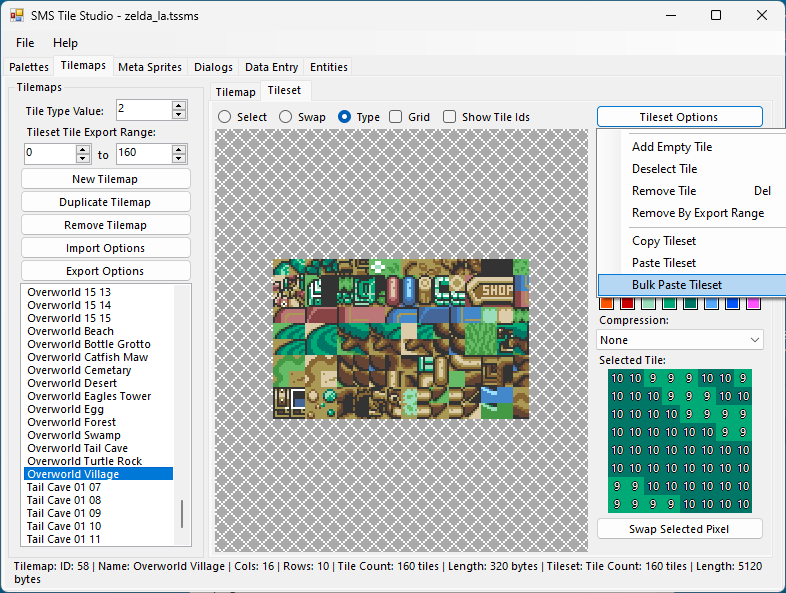
Task: Choose Remove Tile from the menu
Action: [692, 191]
